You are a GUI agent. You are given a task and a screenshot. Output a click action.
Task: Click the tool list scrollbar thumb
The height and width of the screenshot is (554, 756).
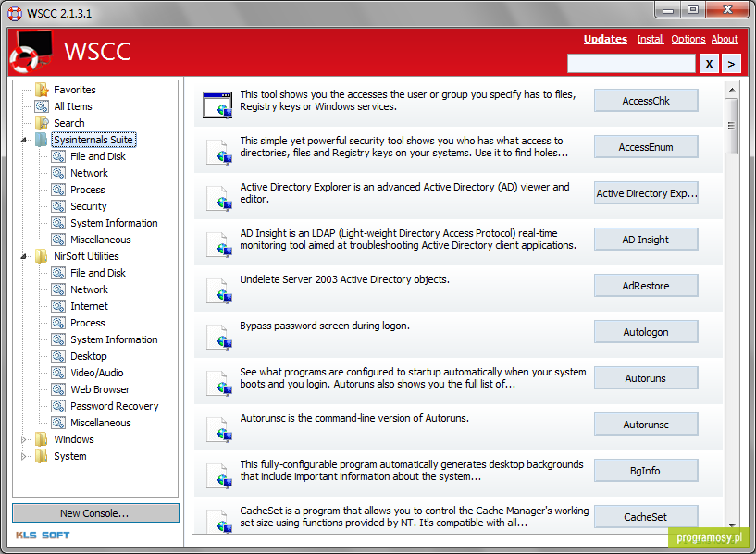[731, 126]
